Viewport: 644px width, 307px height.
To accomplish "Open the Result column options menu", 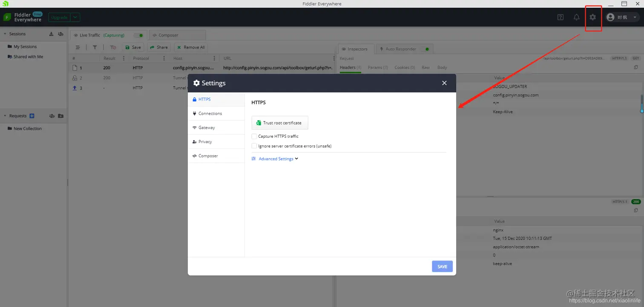I will pos(124,58).
